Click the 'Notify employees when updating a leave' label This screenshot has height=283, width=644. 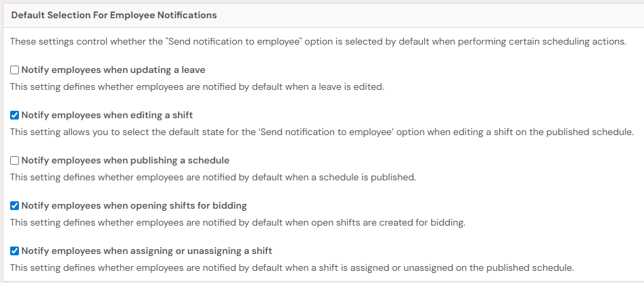click(x=113, y=70)
